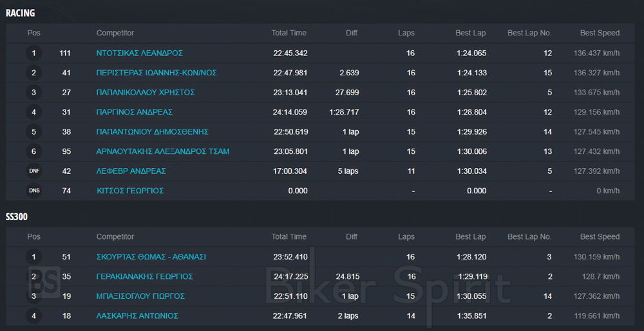Open competitor ΓΕΡΑΚΙΑΝΑΚΗΣ ΓΕΩΡΓΙΟΣ link
This screenshot has height=331, width=644.
click(144, 276)
